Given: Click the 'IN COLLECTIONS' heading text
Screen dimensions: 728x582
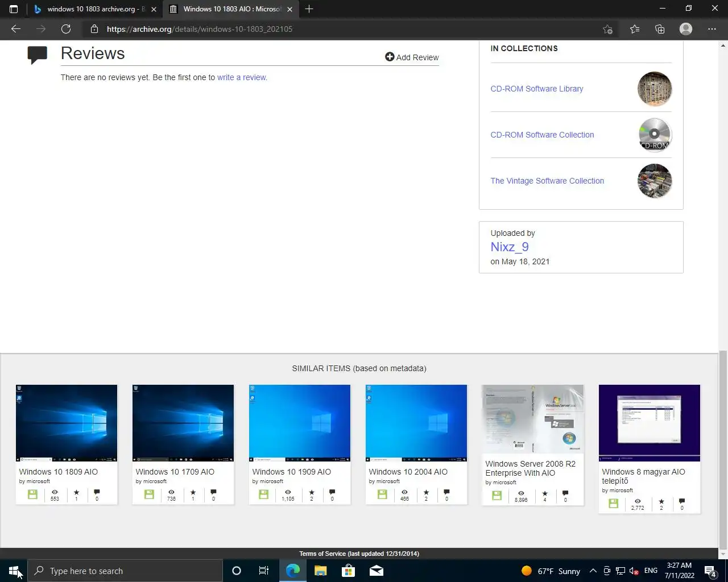Looking at the screenshot, I should (x=524, y=48).
